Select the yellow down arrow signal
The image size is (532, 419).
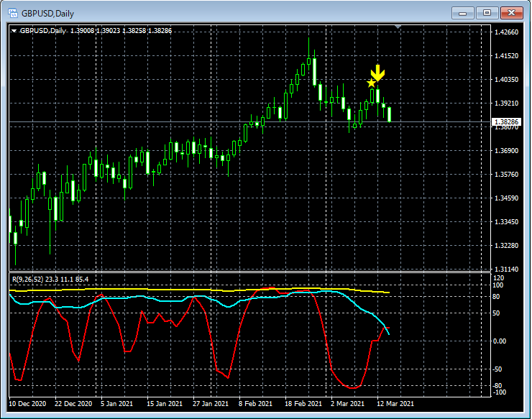coord(377,73)
